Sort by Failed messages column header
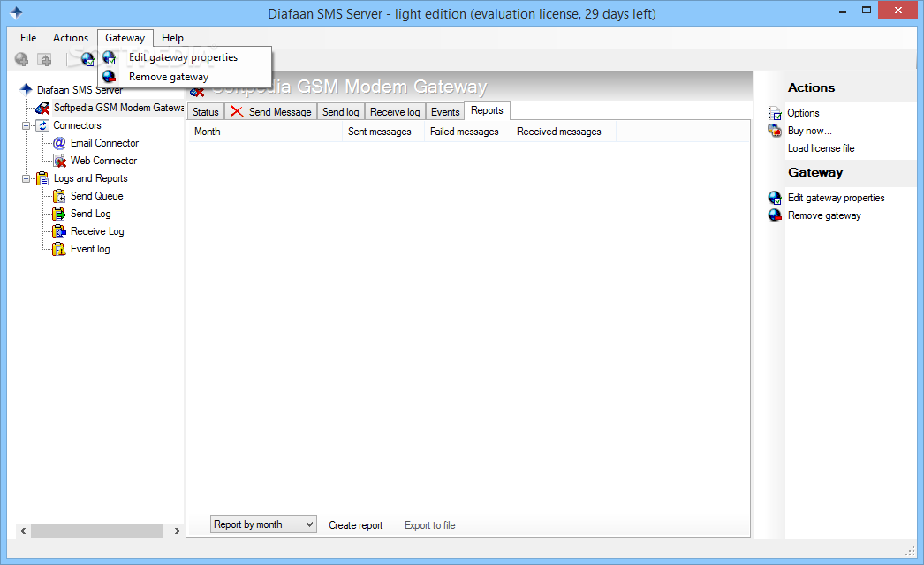The width and height of the screenshot is (924, 565). 467,132
